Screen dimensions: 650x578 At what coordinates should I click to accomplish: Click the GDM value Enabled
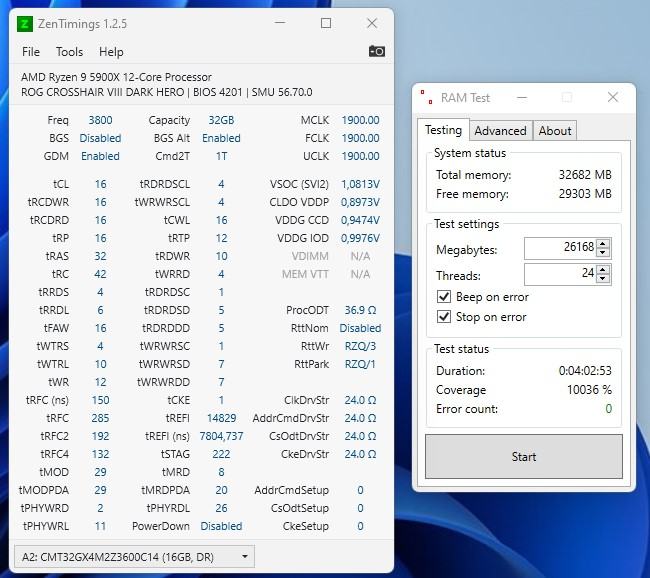(100, 156)
